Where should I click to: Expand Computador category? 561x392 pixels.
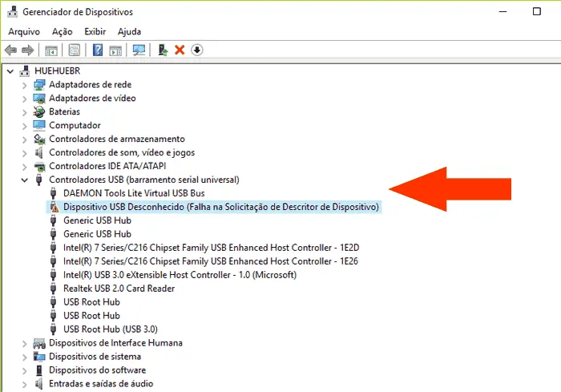click(24, 126)
